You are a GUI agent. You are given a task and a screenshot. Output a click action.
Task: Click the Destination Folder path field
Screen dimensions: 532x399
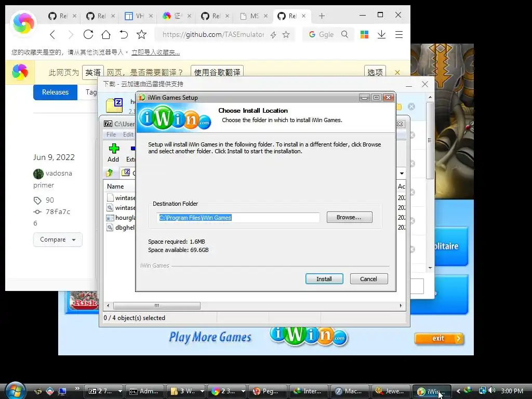tap(238, 218)
